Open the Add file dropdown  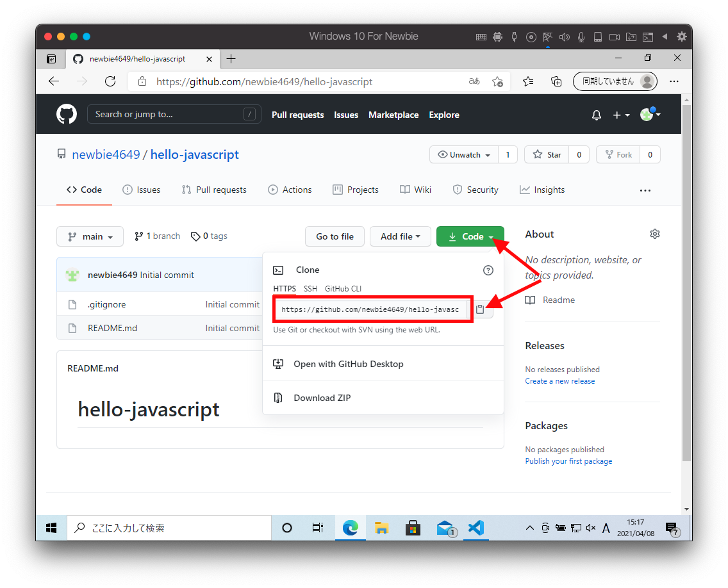pyautogui.click(x=401, y=236)
